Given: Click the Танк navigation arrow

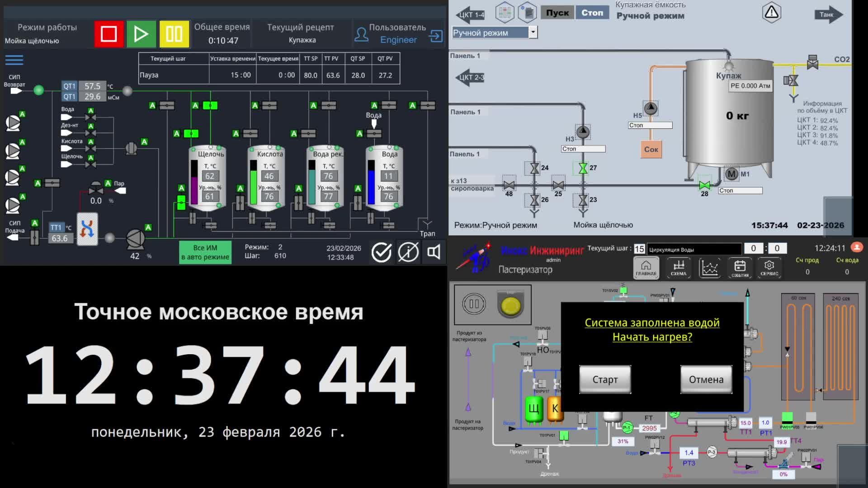Looking at the screenshot, I should [x=828, y=14].
